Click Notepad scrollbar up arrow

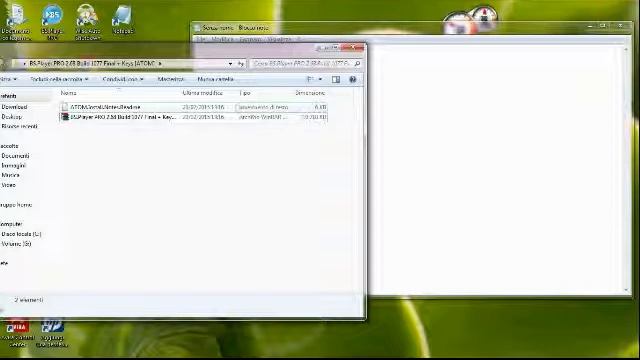[x=626, y=49]
